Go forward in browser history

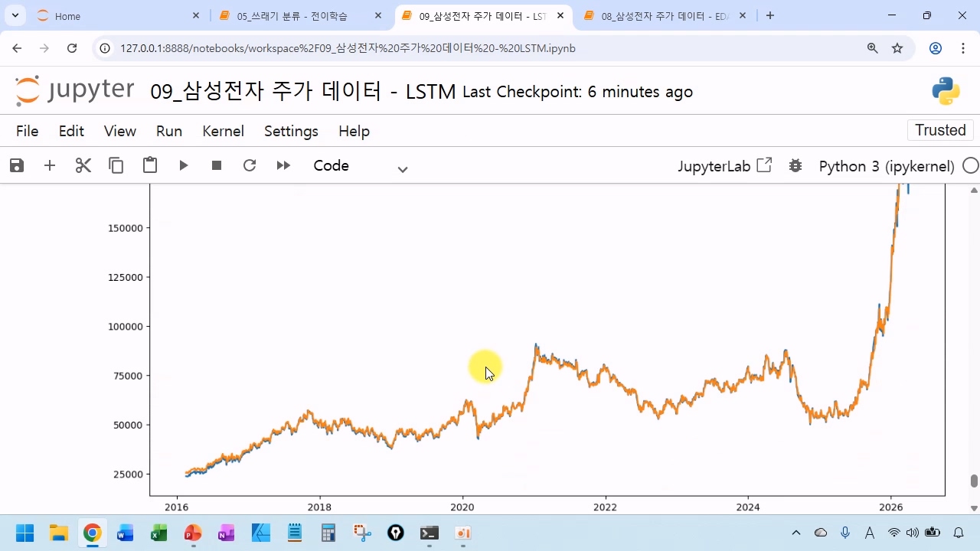pyautogui.click(x=44, y=48)
